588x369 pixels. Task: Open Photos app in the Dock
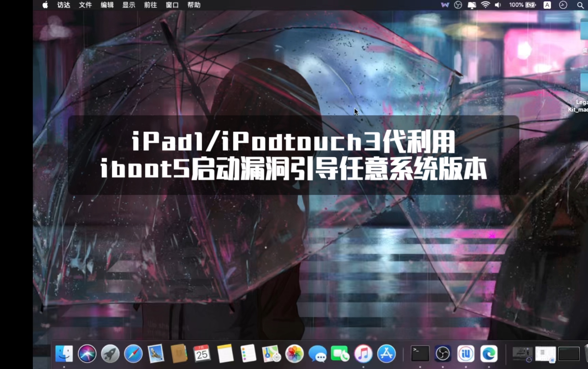click(294, 354)
